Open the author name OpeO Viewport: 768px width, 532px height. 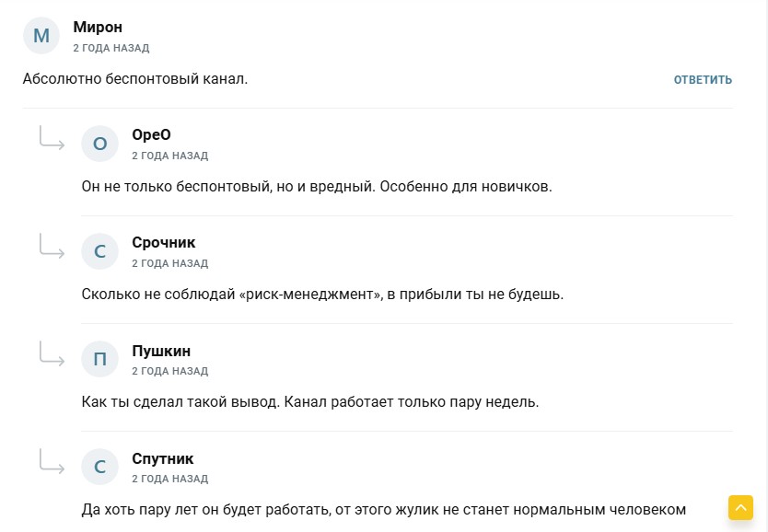(151, 134)
